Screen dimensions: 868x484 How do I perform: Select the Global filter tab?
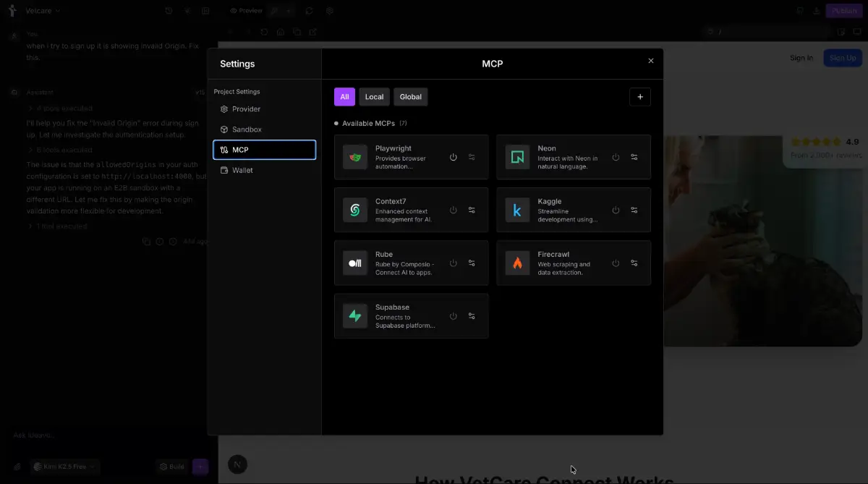pos(411,97)
